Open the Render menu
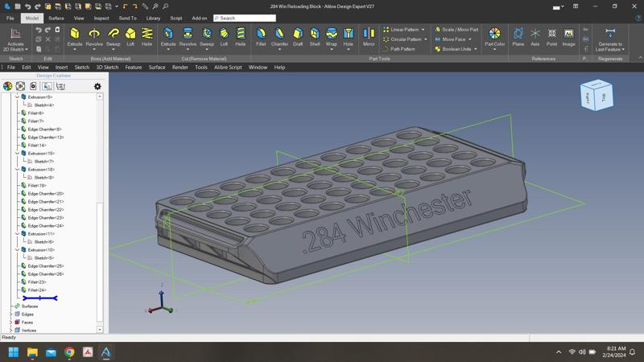This screenshot has height=362, width=644. coord(180,68)
